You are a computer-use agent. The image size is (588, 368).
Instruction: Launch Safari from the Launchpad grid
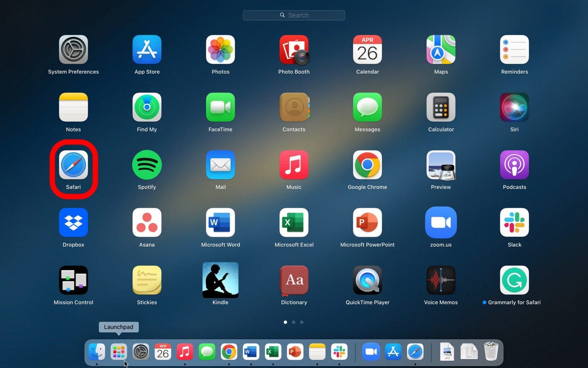[73, 165]
